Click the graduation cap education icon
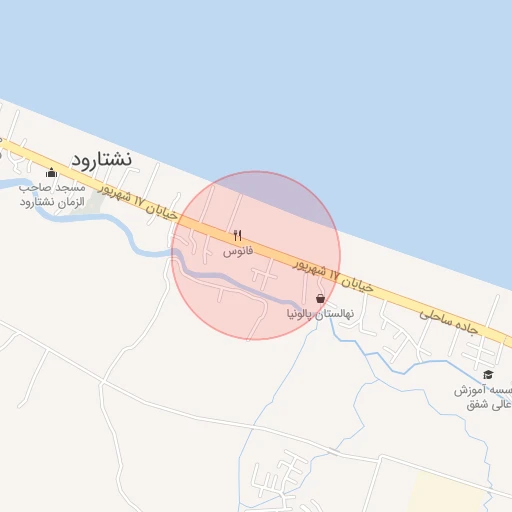 click(488, 375)
